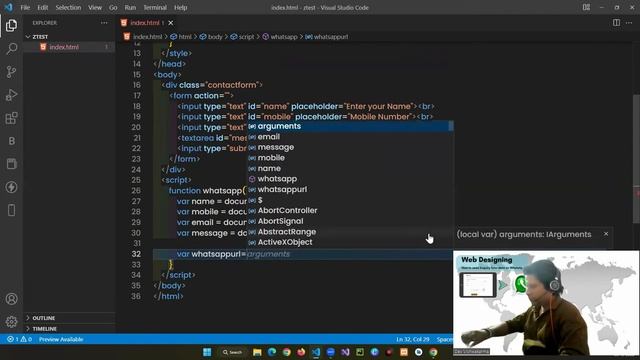This screenshot has width=640, height=360.
Task: Open the Run menu
Action: 130,7
